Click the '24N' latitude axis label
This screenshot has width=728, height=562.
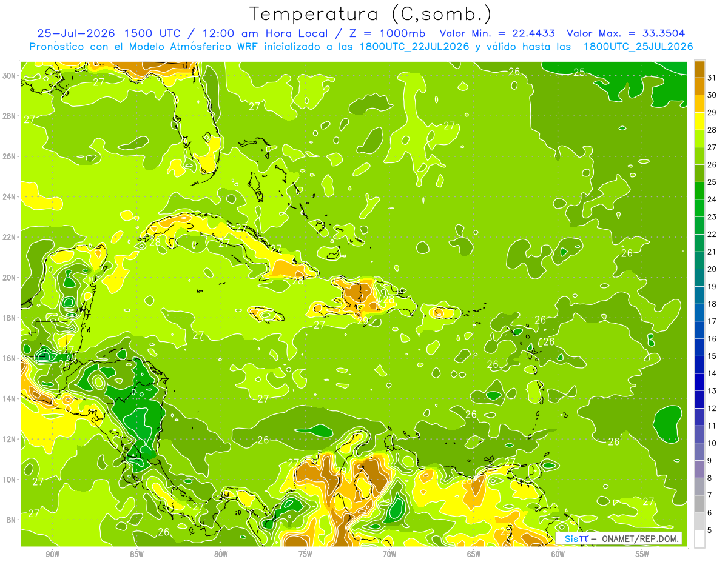click(x=8, y=197)
